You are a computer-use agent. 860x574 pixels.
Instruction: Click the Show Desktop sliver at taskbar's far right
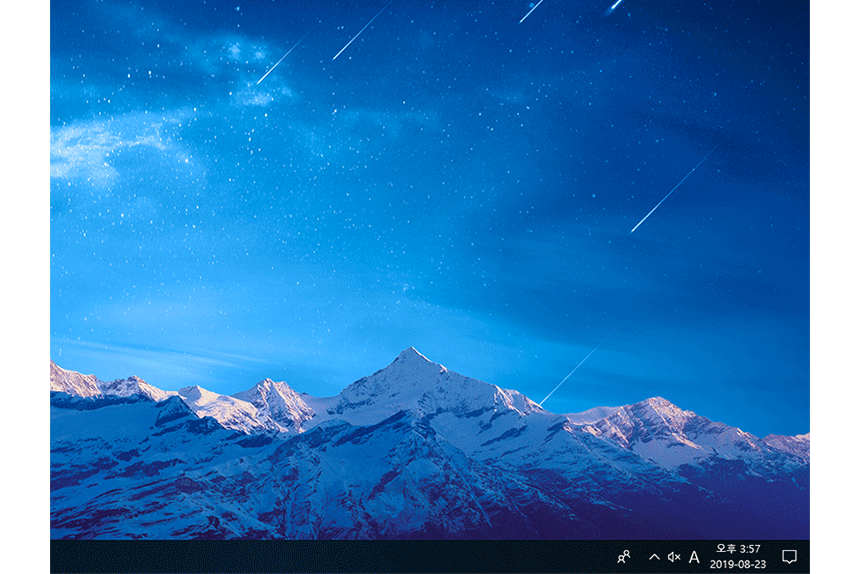coord(807,557)
